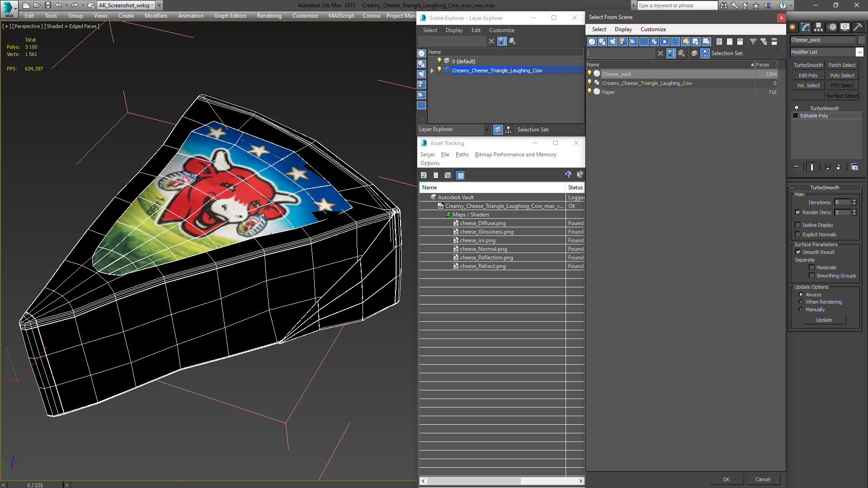Click Select None icon in Select From Scene
The height and width of the screenshot is (488, 868).
pyautogui.click(x=730, y=42)
